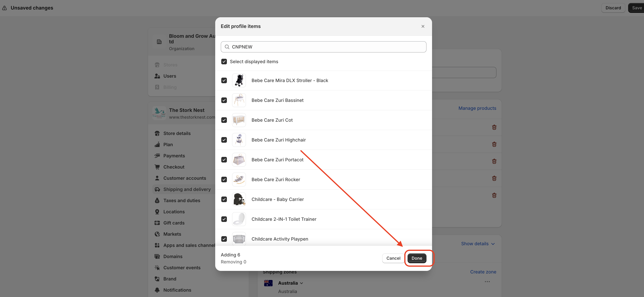
Task: Uncheck Bebe Care Mira DLX Stroller - Black
Action: (x=224, y=80)
